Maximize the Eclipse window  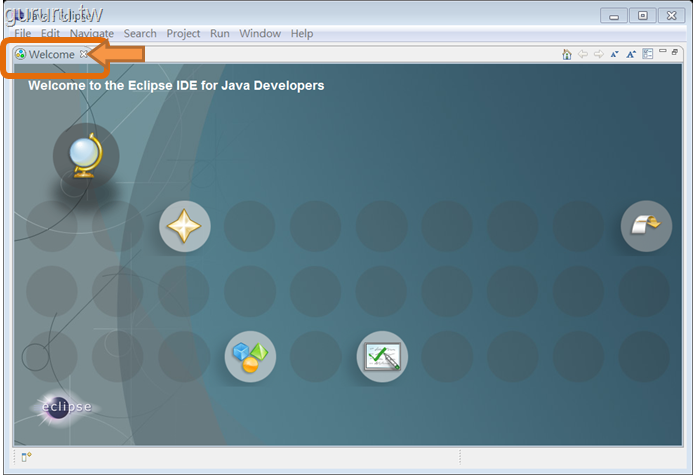click(x=643, y=16)
